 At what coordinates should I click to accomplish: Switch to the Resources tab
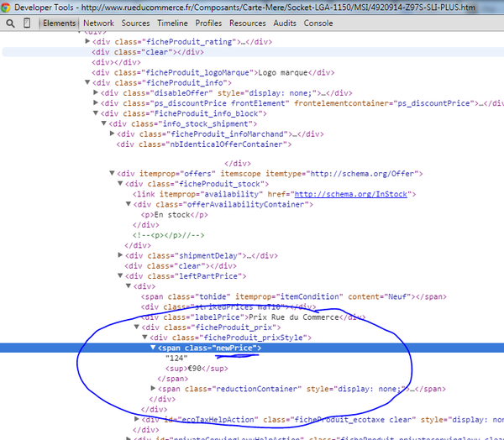point(248,24)
